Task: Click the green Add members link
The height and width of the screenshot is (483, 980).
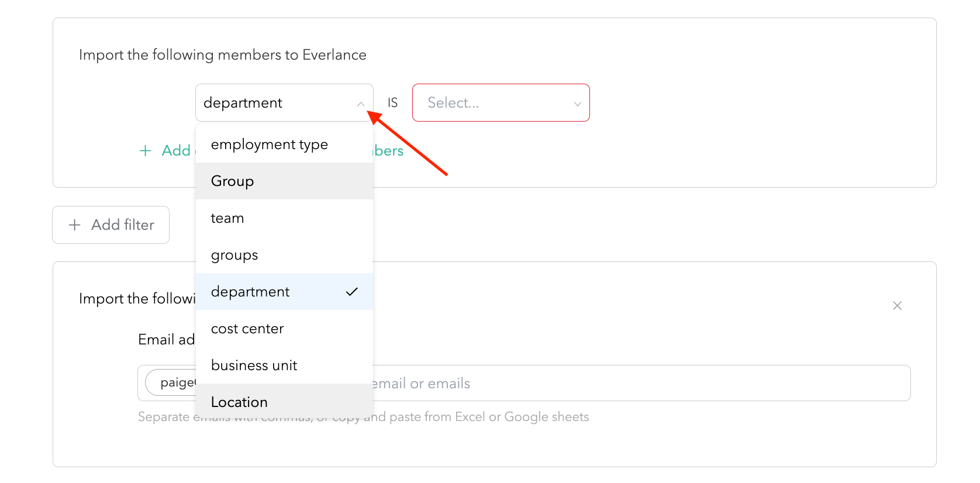Action: click(x=271, y=151)
